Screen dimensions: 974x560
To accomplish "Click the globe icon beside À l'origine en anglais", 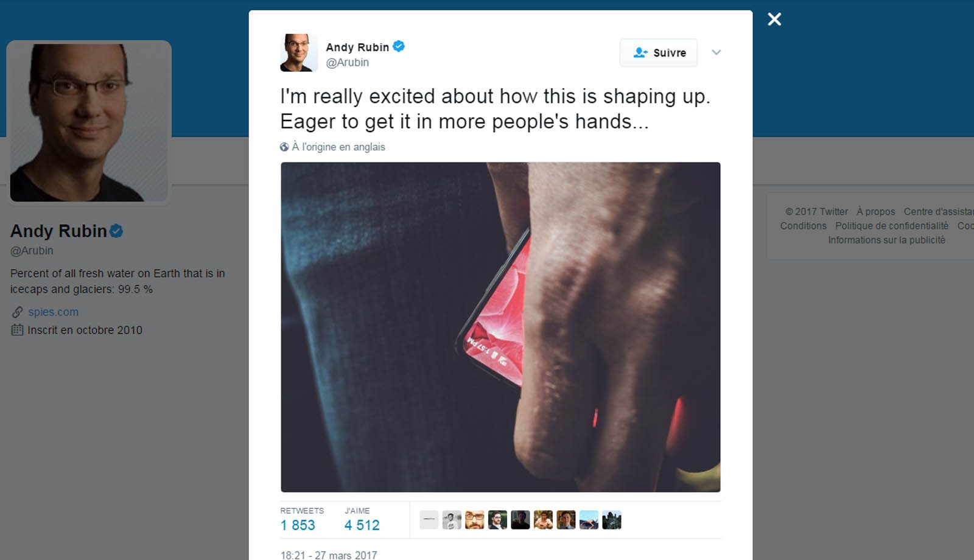I will pyautogui.click(x=284, y=147).
